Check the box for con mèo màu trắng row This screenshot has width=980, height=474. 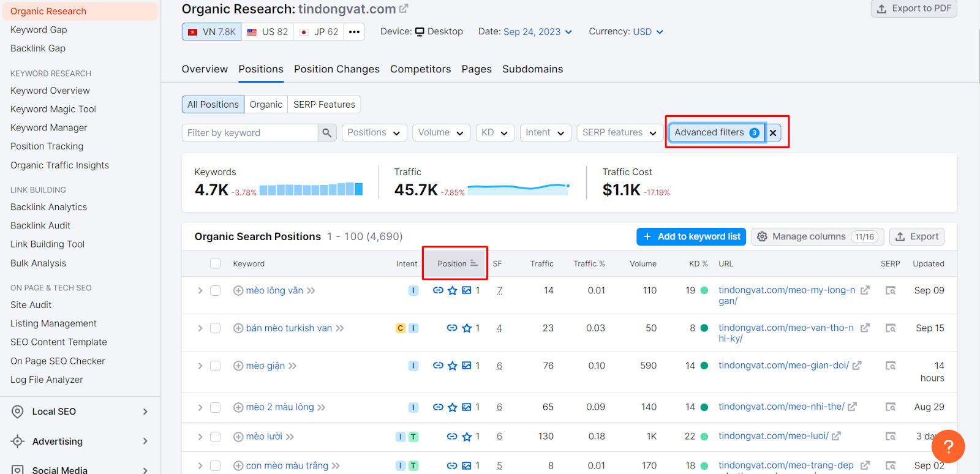coord(215,466)
